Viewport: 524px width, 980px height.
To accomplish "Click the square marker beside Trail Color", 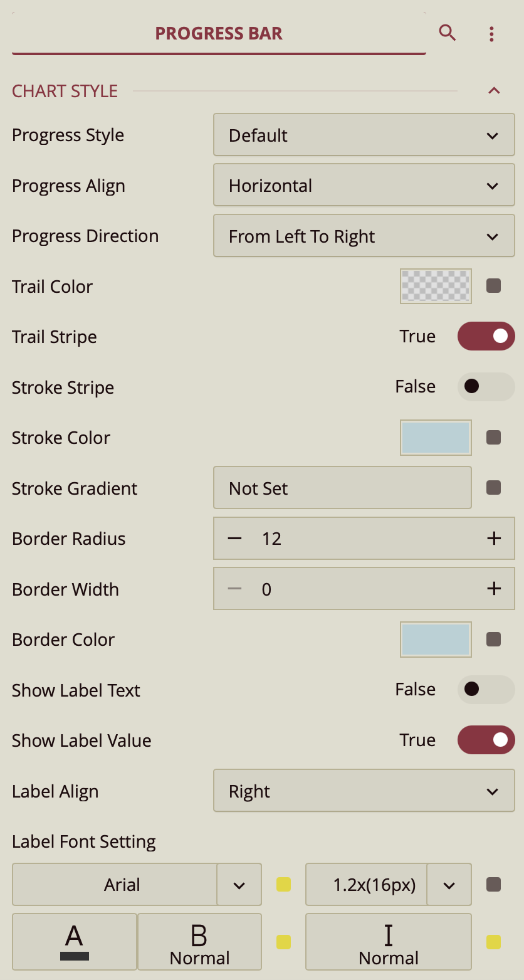I will tap(493, 287).
